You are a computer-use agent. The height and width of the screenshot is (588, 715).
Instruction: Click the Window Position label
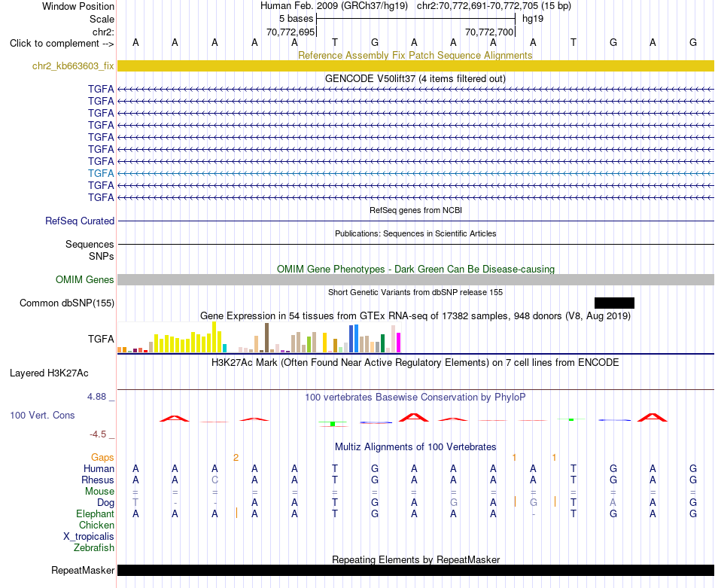click(78, 6)
